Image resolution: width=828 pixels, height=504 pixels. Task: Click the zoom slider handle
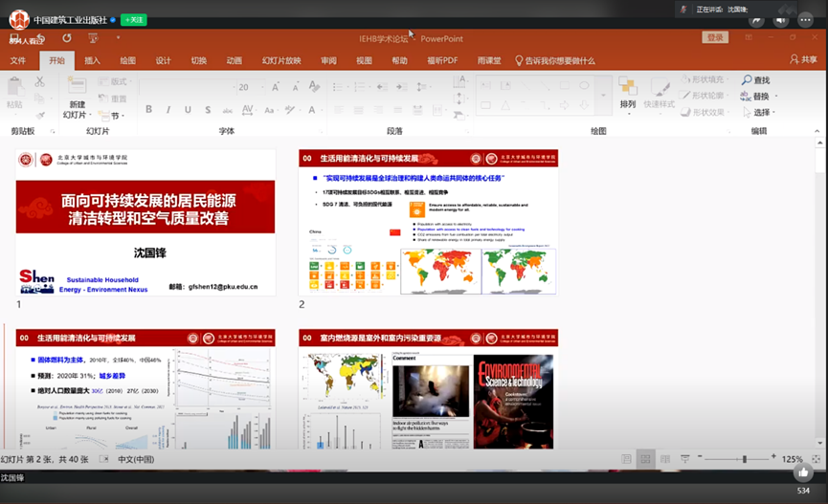[x=744, y=460]
